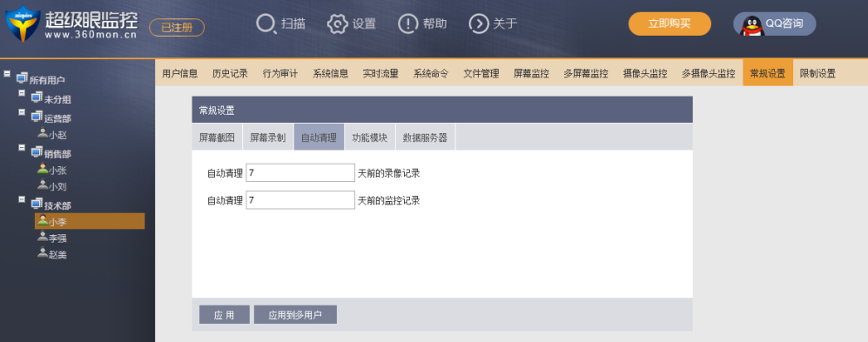This screenshot has width=868, height=342.
Task: Click the 应用到多用户 button
Action: click(295, 315)
